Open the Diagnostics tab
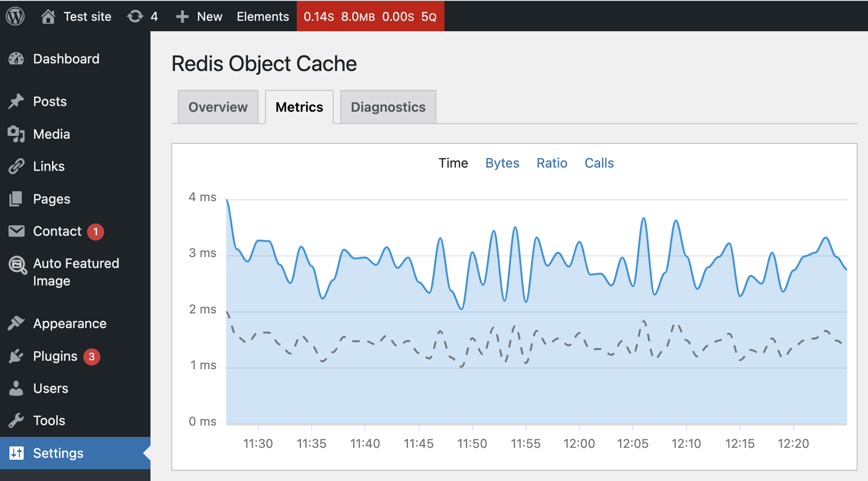This screenshot has width=868, height=481. point(388,107)
